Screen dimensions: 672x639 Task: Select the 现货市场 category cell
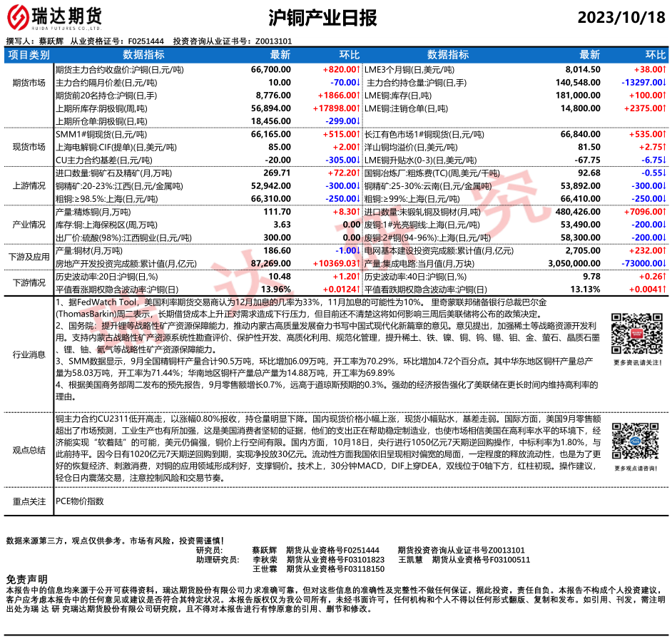click(x=29, y=147)
